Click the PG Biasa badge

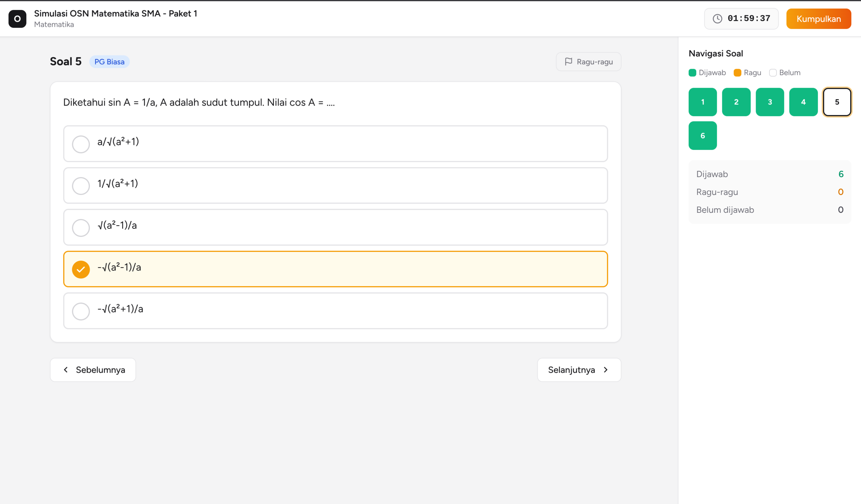click(x=109, y=62)
